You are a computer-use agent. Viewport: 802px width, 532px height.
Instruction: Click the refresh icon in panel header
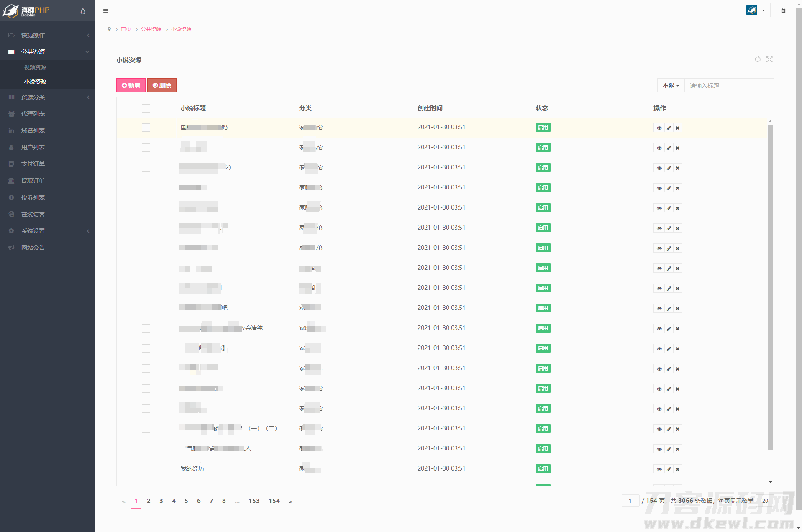[x=758, y=59]
